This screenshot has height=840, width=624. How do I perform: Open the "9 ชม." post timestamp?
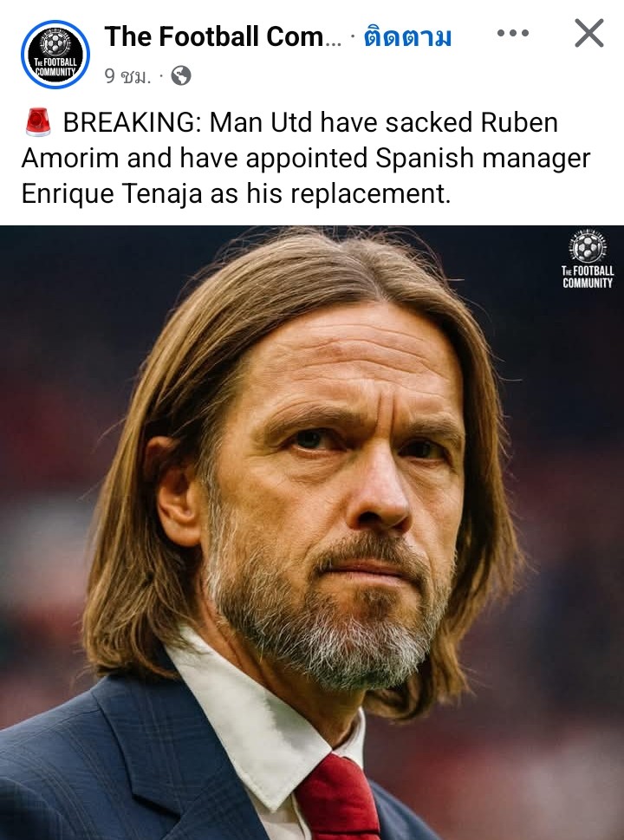pos(127,76)
